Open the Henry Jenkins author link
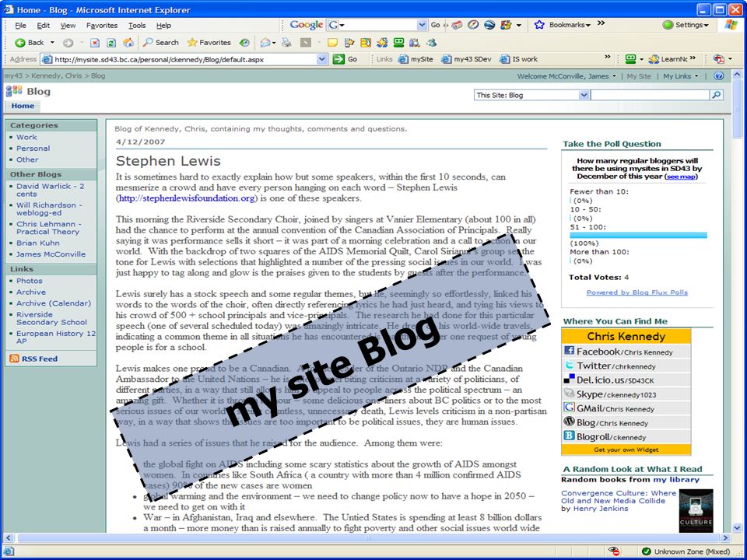The height and width of the screenshot is (560, 747). [600, 509]
